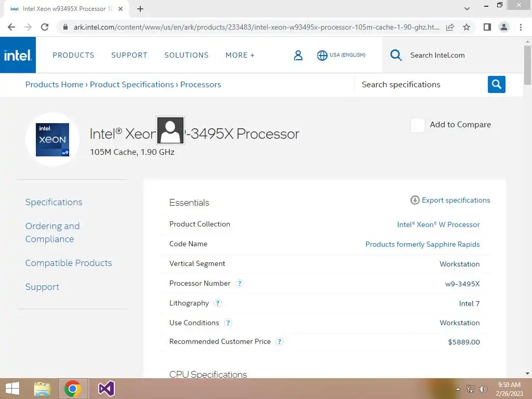
Task: Click the page vertical scrollbar thumb
Action: (527, 64)
